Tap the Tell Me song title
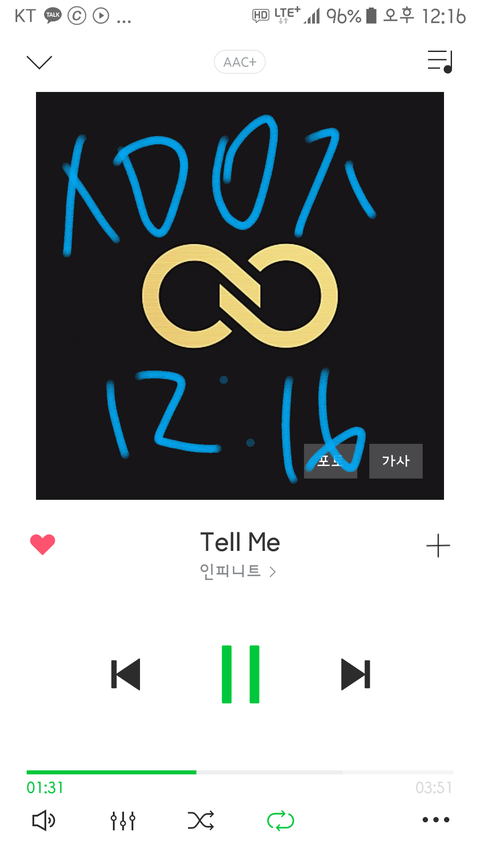Image resolution: width=480 pixels, height=853 pixels. pyautogui.click(x=240, y=542)
